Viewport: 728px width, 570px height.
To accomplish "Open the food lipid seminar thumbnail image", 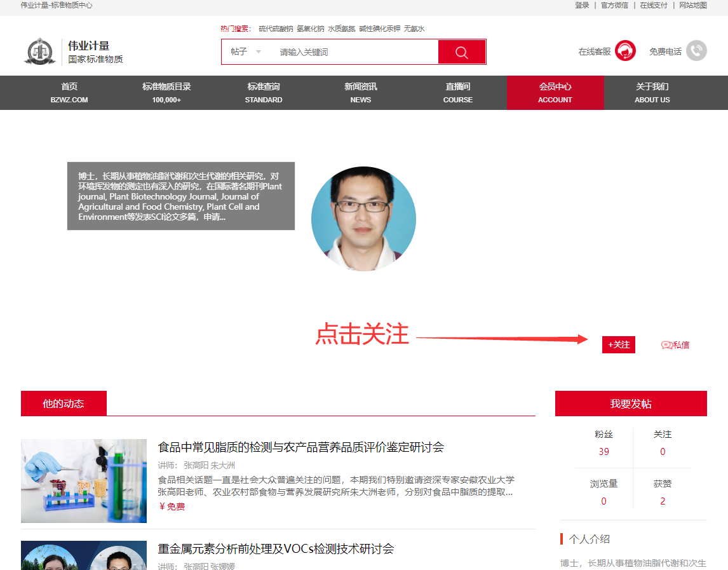I will pos(84,481).
